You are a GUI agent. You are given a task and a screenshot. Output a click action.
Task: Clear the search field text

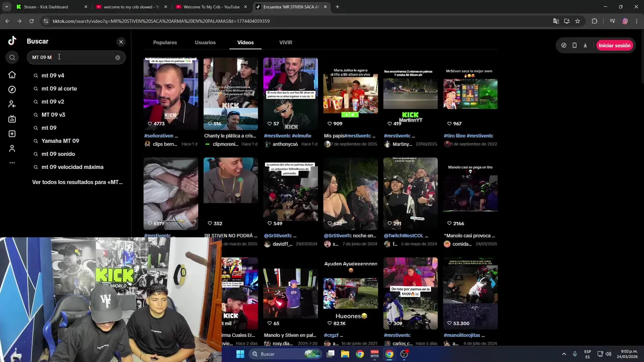pos(118,57)
